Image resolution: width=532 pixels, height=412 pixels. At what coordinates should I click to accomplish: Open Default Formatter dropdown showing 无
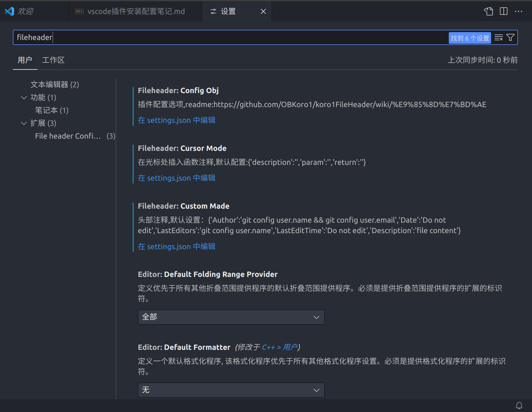coord(231,390)
